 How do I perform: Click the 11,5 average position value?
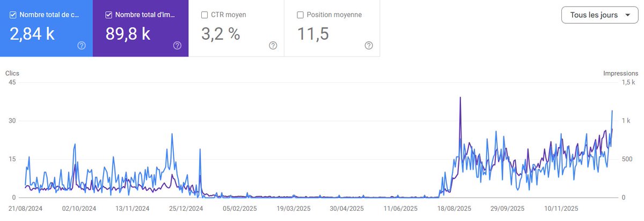pos(314,34)
